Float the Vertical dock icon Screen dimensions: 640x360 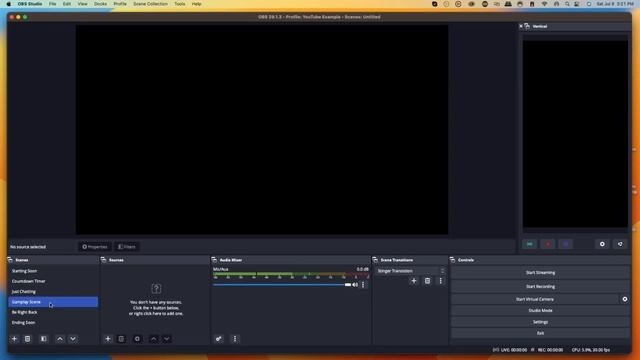pos(527,26)
